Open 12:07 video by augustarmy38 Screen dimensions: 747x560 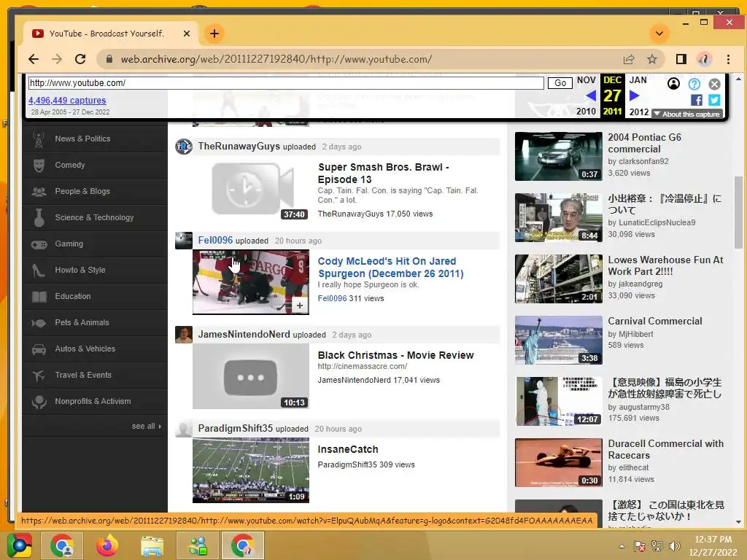[558, 401]
